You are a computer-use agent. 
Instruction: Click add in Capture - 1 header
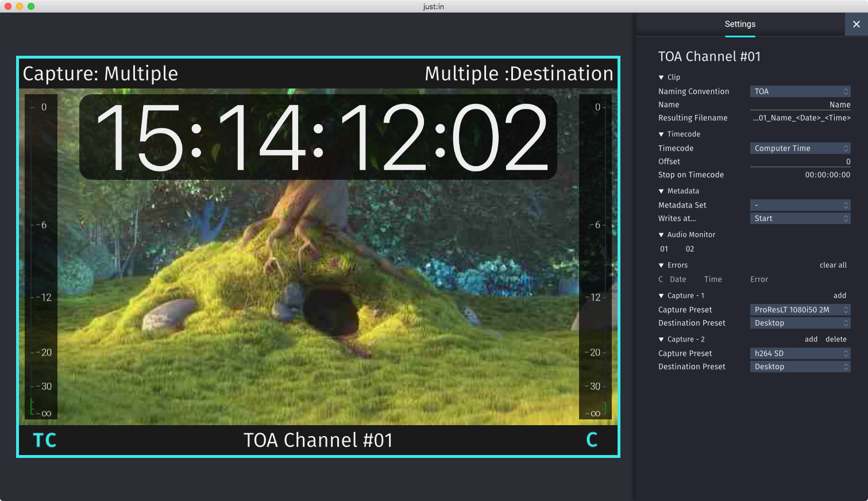840,295
